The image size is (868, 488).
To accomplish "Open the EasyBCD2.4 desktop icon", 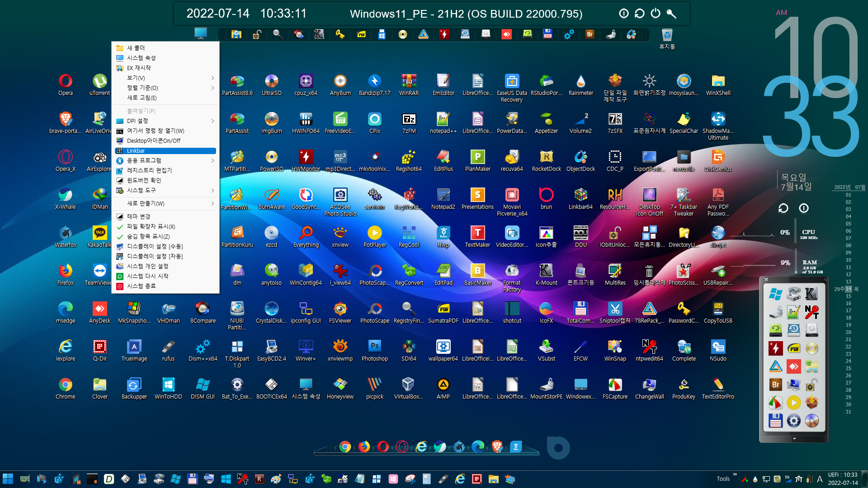I will (x=271, y=350).
